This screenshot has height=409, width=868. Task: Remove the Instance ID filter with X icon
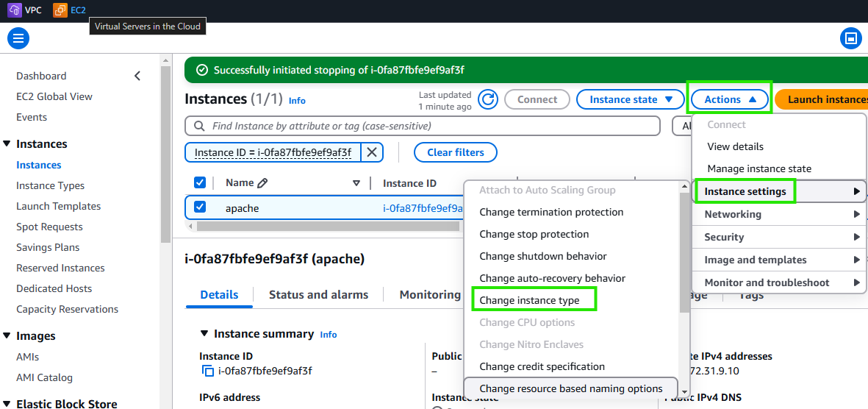tap(372, 152)
